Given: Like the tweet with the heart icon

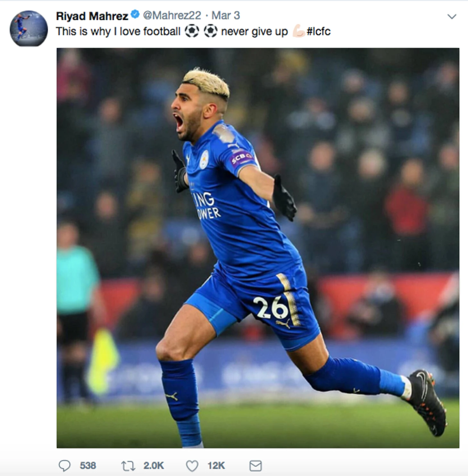Looking at the screenshot, I should (192, 466).
